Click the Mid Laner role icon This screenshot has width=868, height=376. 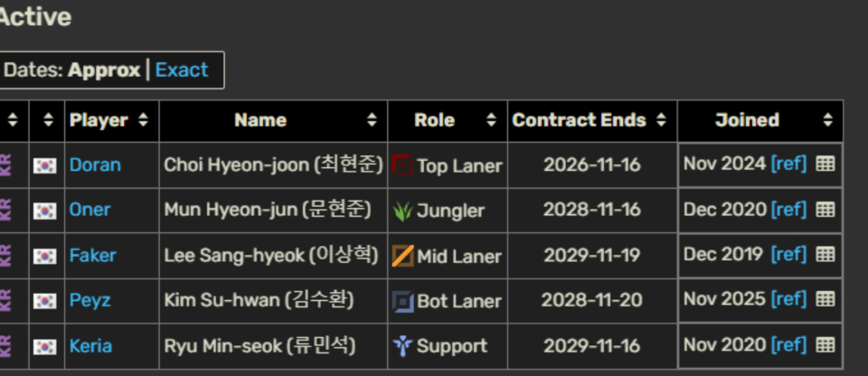[x=402, y=256]
